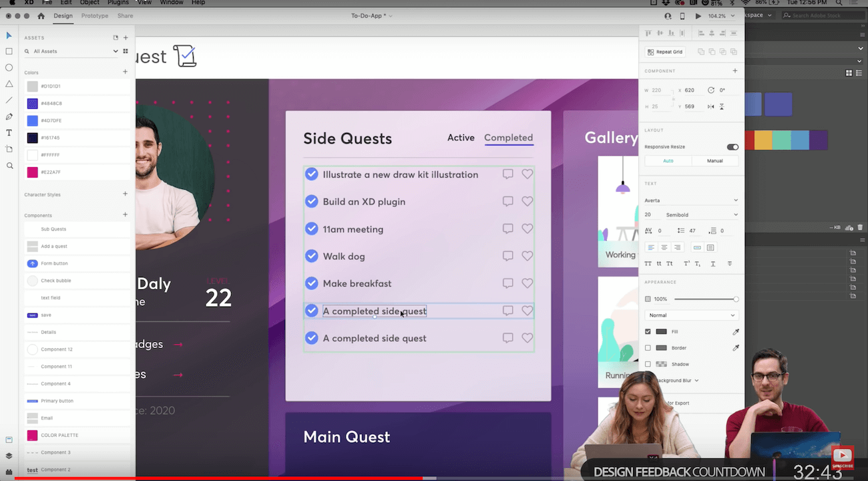The image size is (868, 481).
Task: Enable the Border checkbox
Action: 648,347
